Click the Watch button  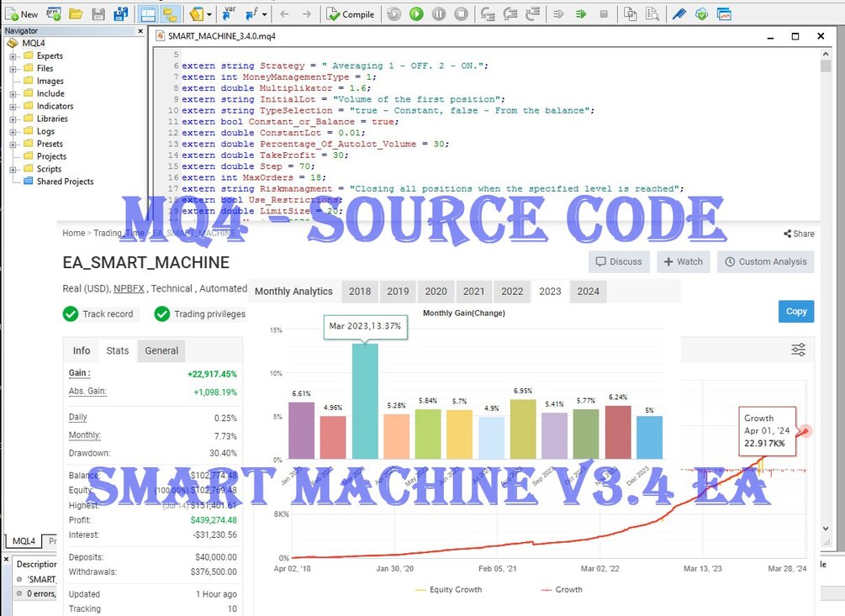(684, 261)
